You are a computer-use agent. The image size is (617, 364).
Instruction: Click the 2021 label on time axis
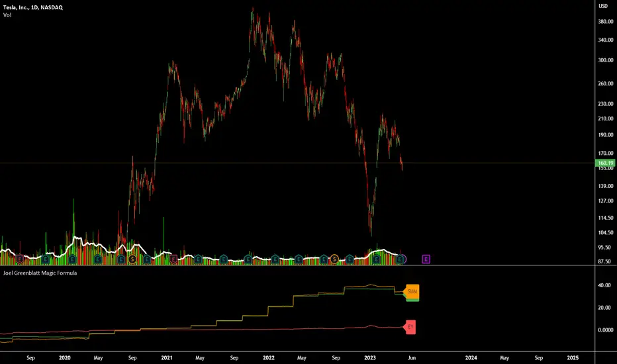[x=166, y=357]
